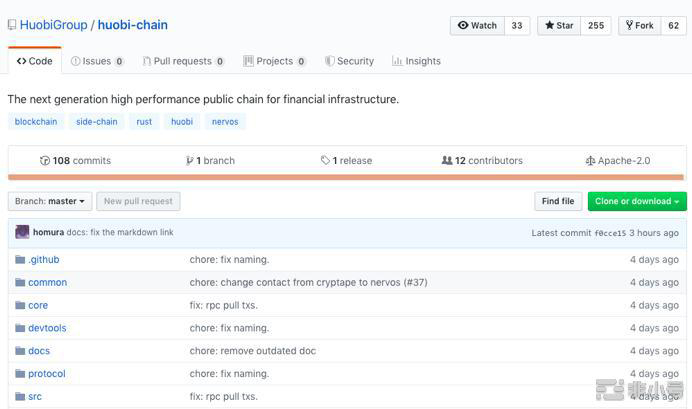The width and height of the screenshot is (692, 409).
Task: Go to the Security tab
Action: pos(350,61)
